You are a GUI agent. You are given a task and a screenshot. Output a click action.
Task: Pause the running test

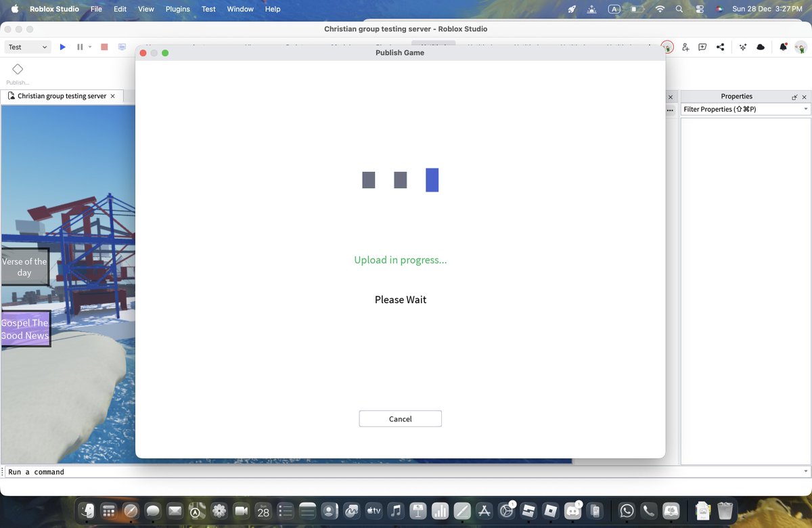click(x=80, y=47)
